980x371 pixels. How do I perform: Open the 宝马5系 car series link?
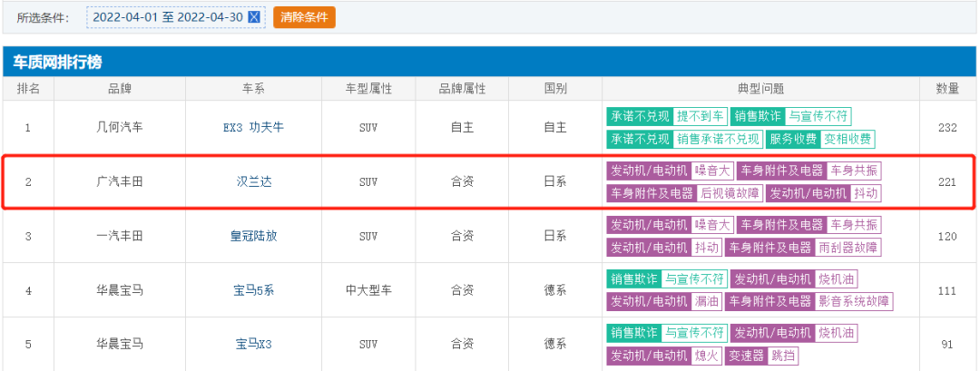(x=254, y=290)
